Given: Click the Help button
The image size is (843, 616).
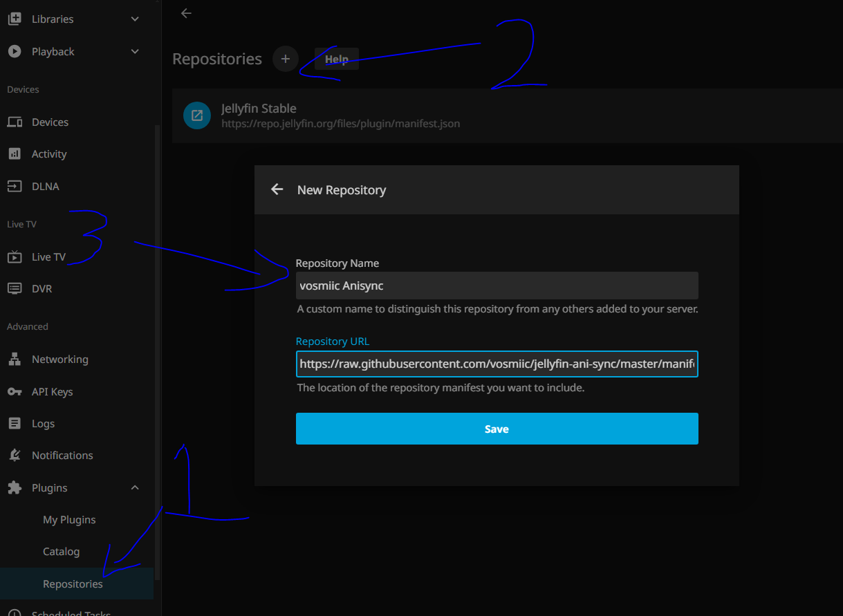Looking at the screenshot, I should 336,59.
